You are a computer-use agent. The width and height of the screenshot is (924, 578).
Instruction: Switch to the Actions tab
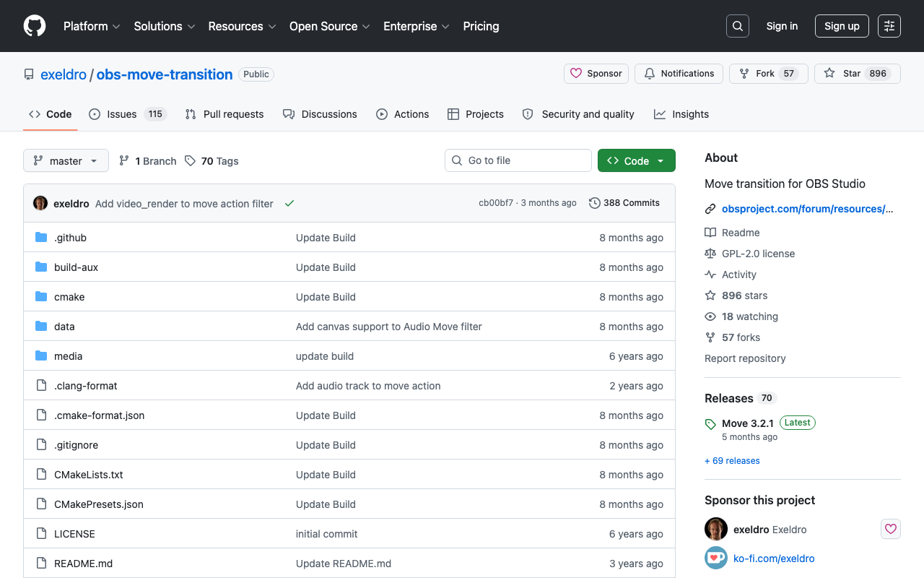(402, 114)
